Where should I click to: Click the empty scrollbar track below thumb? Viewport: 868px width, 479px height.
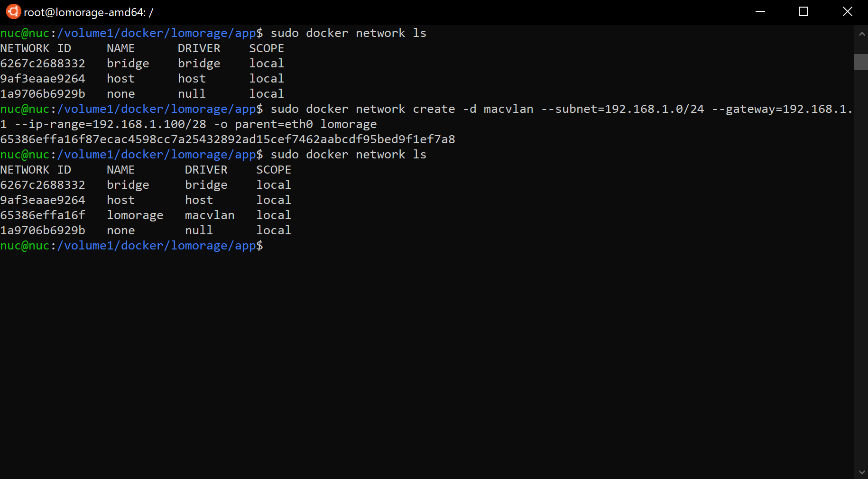(x=861, y=268)
